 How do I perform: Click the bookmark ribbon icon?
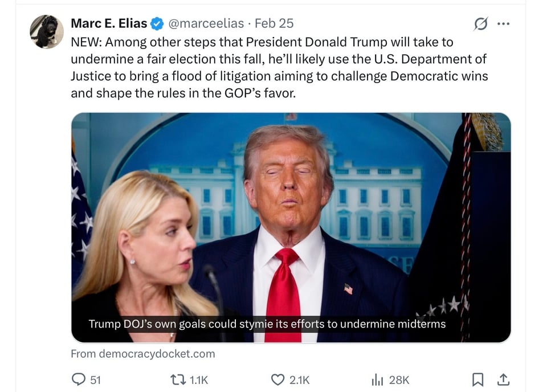tap(479, 379)
